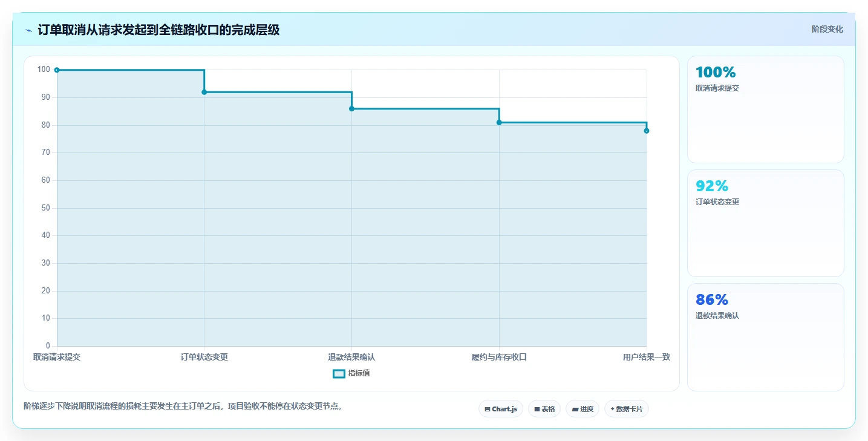Select the data point for 用户结果一致
This screenshot has width=868, height=441.
[647, 131]
